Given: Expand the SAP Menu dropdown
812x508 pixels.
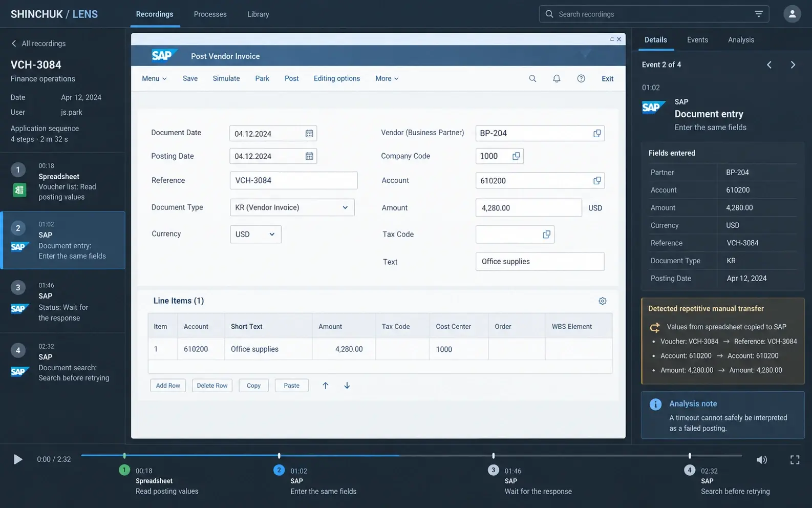Looking at the screenshot, I should [154, 78].
